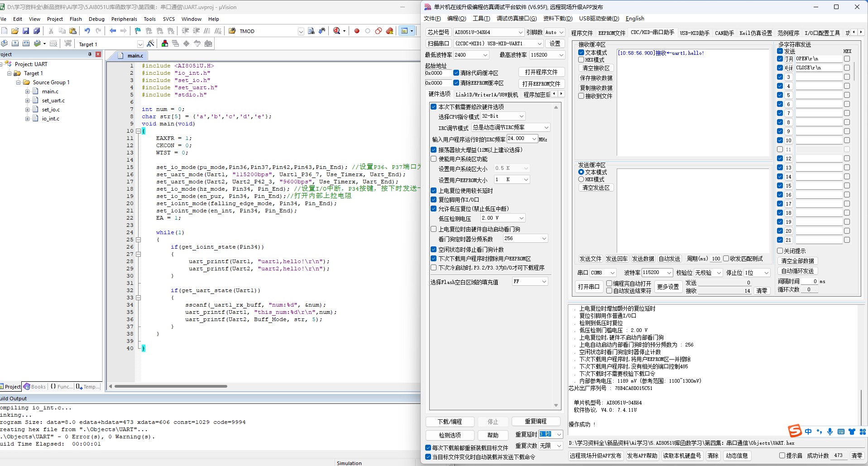The image size is (868, 466).
Task: Click the Paste icon in µVision toolbar
Action: point(73,31)
